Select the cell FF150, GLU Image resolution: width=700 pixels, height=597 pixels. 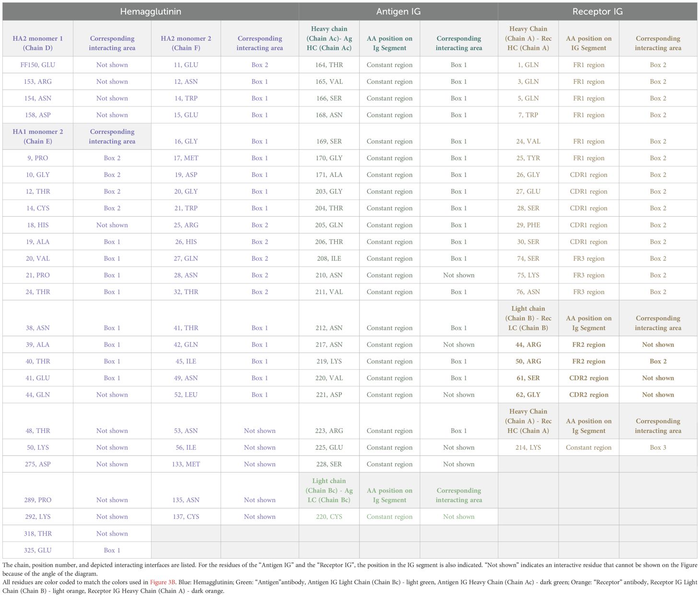tap(38, 65)
